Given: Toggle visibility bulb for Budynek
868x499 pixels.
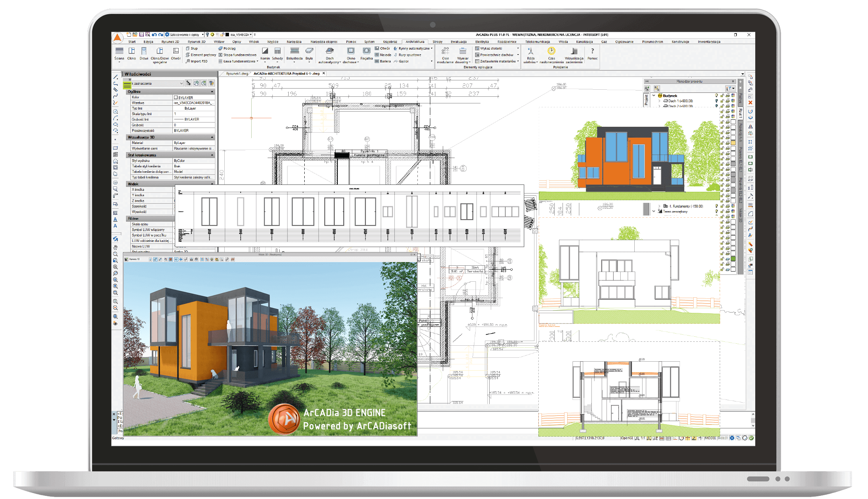Looking at the screenshot, I should point(716,96).
